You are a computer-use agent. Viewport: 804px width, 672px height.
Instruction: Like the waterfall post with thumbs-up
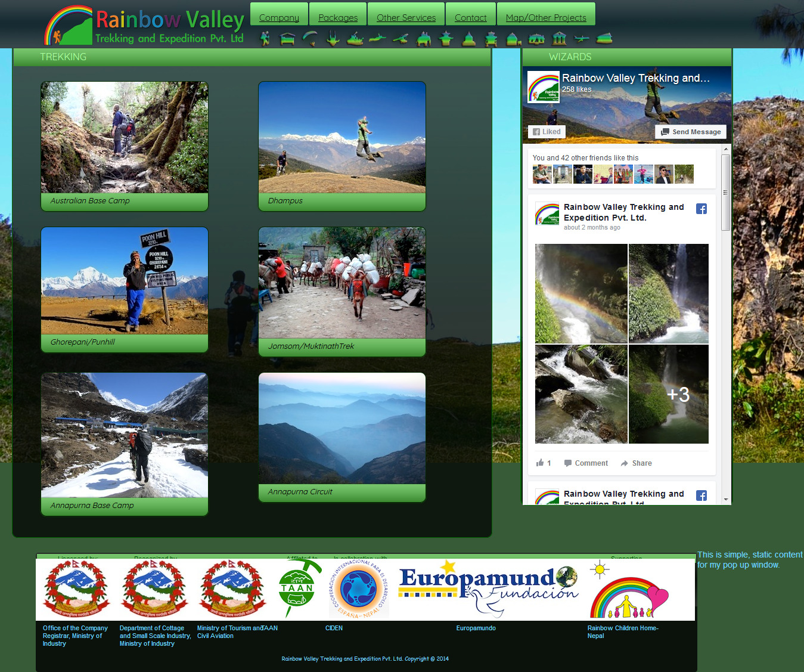click(x=543, y=463)
